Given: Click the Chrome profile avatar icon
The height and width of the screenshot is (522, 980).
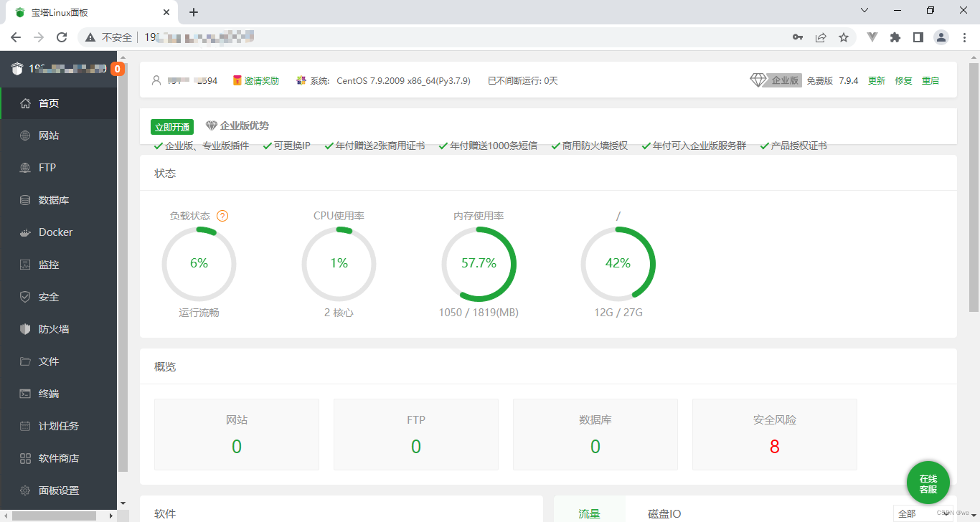Looking at the screenshot, I should tap(941, 37).
